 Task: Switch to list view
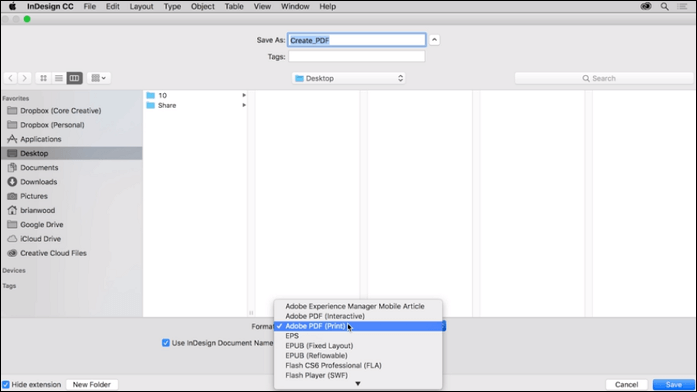coord(59,78)
